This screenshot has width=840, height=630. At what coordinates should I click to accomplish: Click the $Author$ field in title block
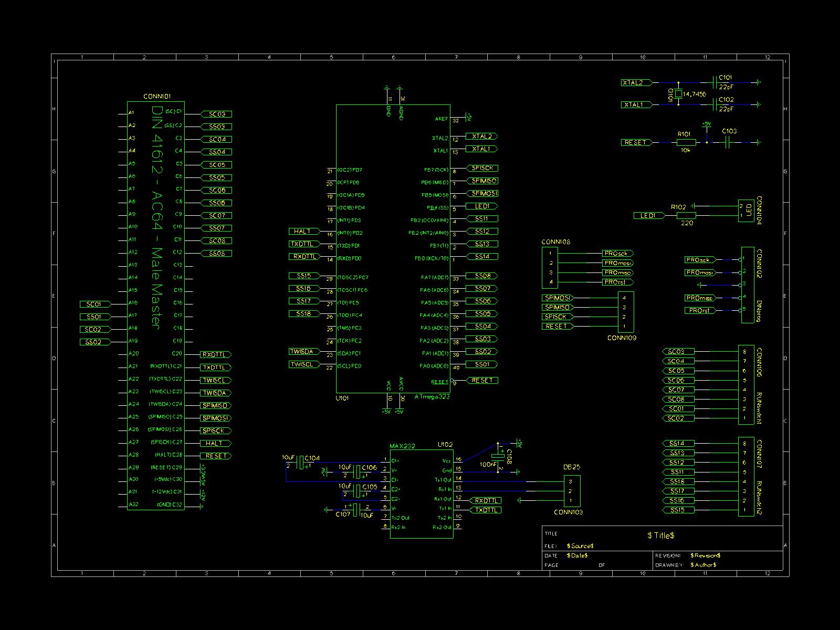(x=703, y=565)
